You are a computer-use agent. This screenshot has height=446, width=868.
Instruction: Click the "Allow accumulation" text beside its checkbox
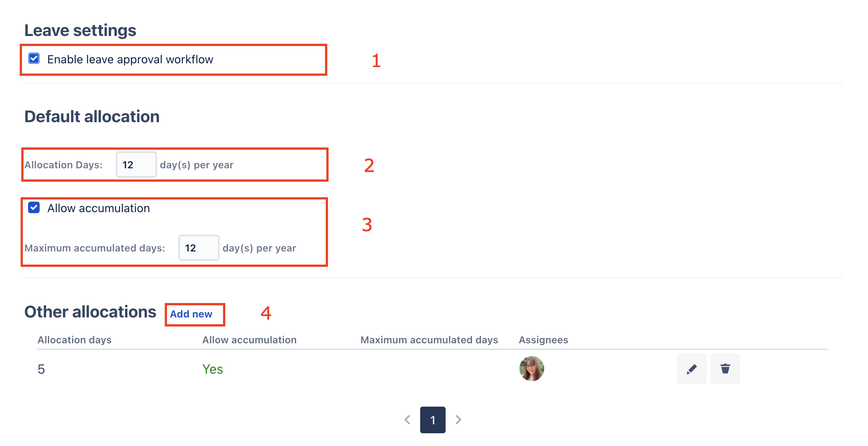pos(99,208)
